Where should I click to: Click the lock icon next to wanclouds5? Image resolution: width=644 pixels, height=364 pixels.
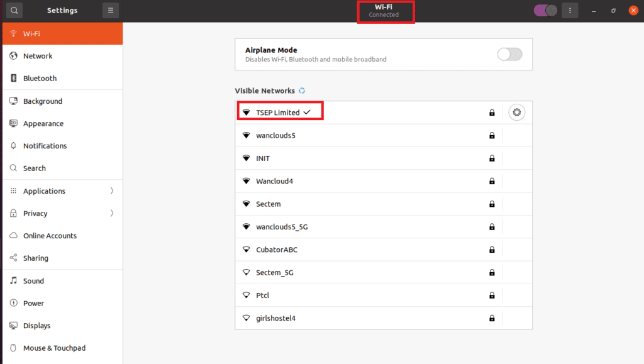click(492, 135)
